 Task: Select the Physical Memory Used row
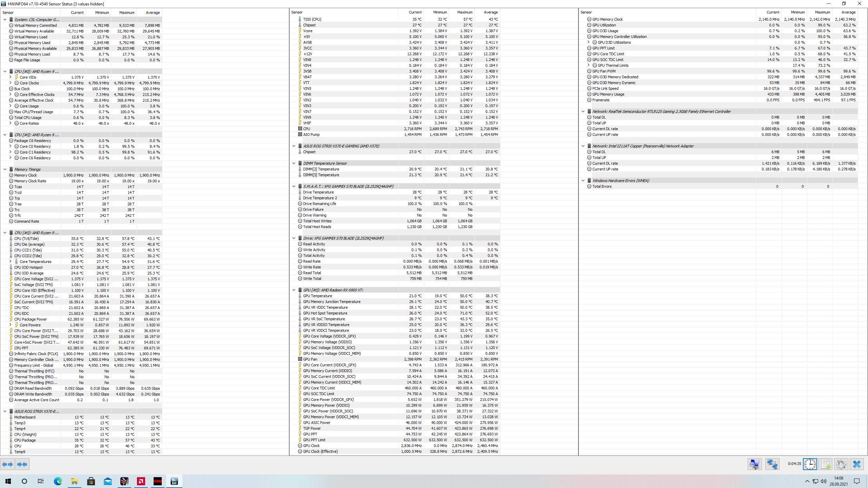point(81,43)
